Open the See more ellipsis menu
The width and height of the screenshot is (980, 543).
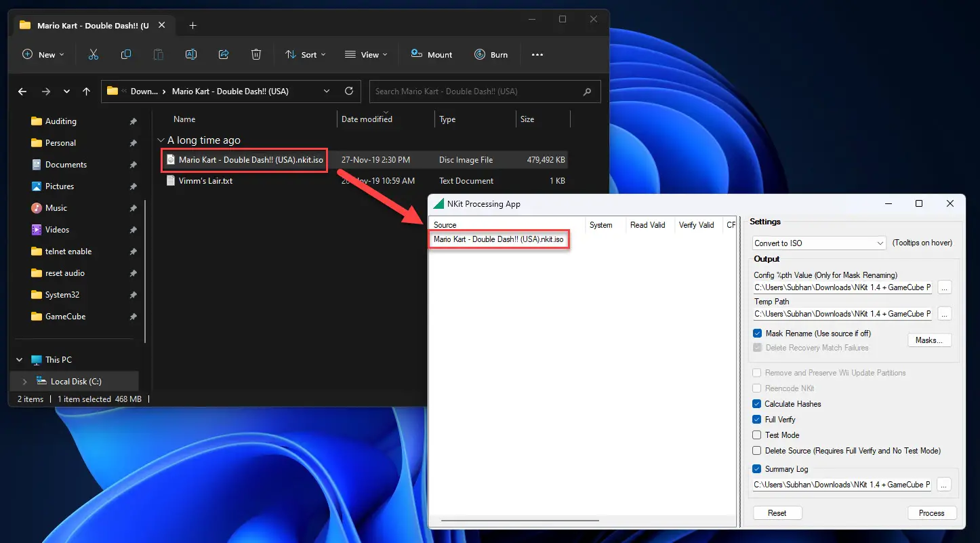coord(537,54)
